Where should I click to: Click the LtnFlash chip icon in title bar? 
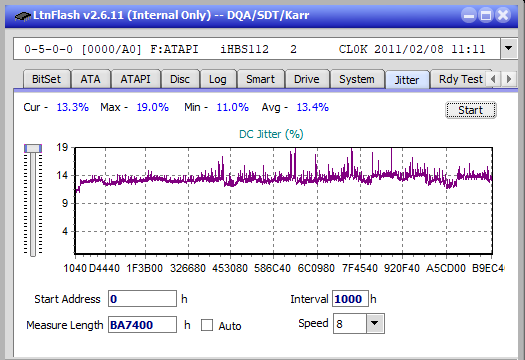23,15
